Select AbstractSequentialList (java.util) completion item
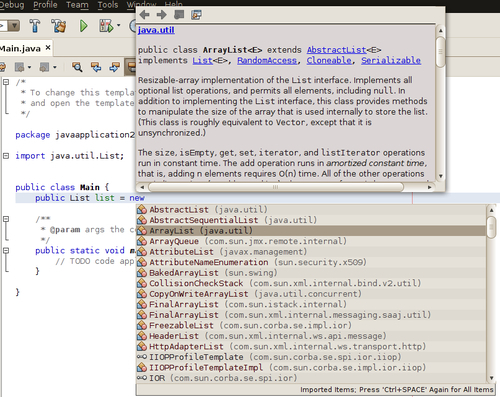Screen dimensions: 500x397 coord(311,220)
